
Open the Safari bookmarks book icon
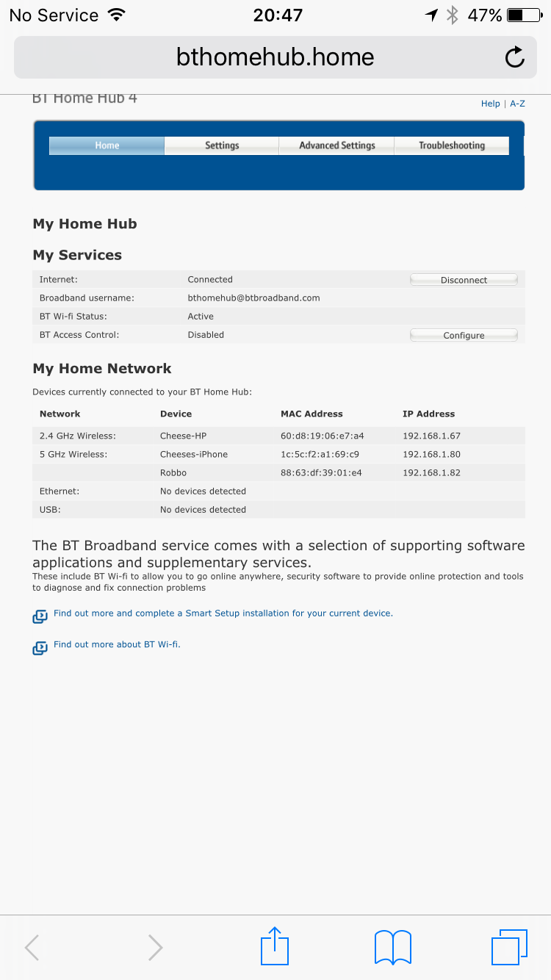point(392,947)
